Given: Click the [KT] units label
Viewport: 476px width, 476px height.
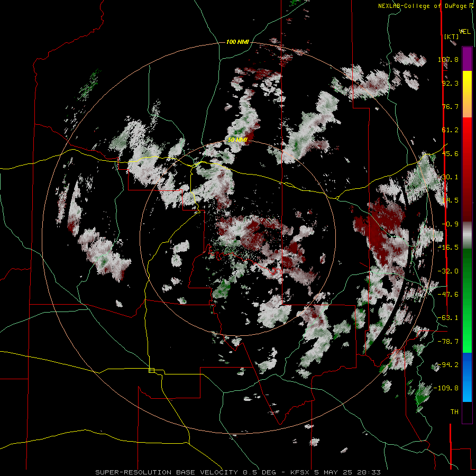Looking at the screenshot, I should [x=452, y=36].
